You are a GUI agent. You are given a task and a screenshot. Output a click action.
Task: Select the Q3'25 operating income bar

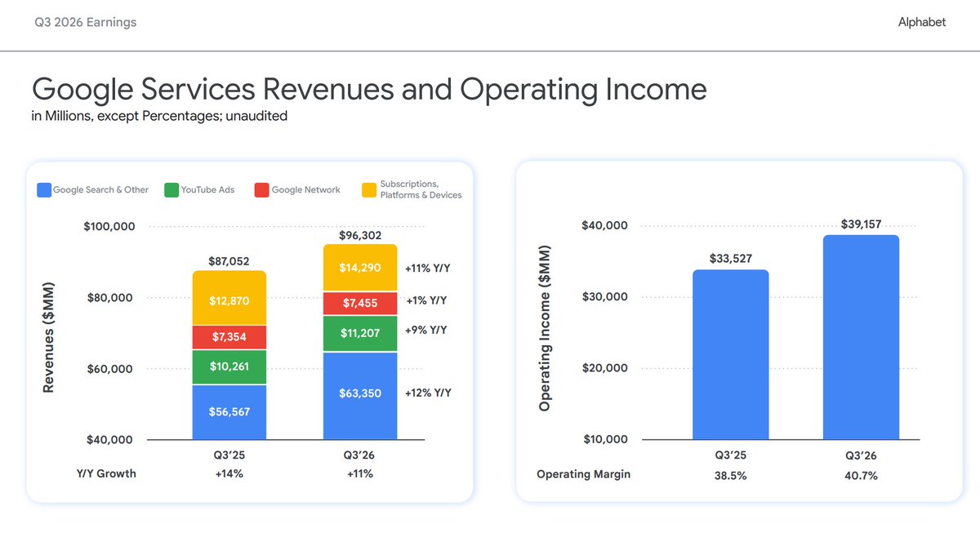click(730, 355)
